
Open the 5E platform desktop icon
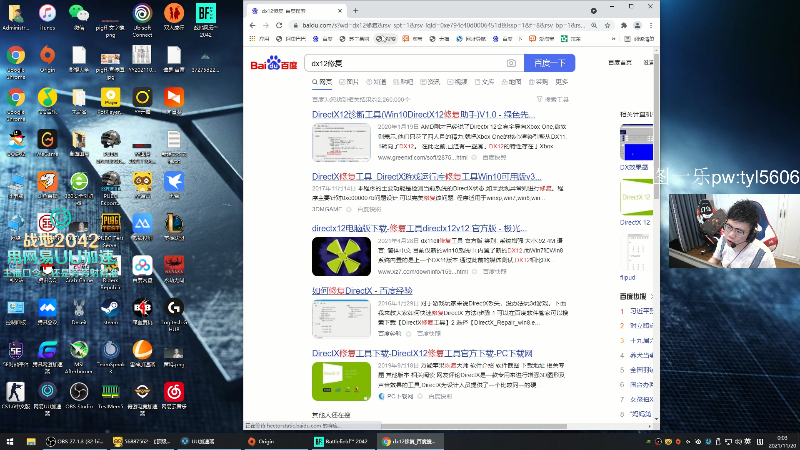pyautogui.click(x=16, y=354)
